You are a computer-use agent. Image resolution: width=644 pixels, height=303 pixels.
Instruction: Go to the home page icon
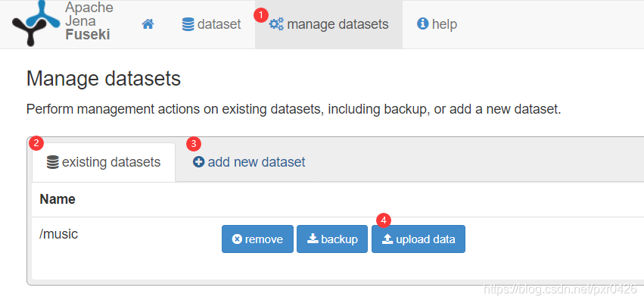148,24
